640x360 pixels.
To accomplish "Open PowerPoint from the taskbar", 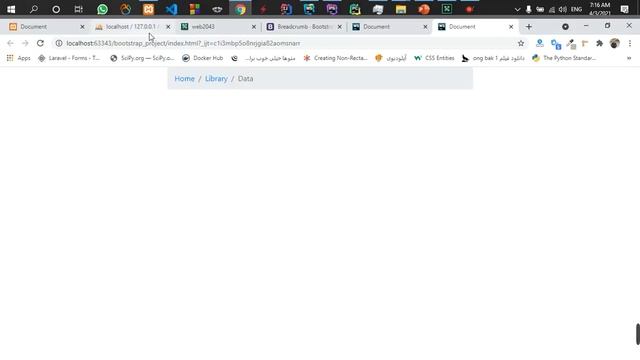I will 424,9.
